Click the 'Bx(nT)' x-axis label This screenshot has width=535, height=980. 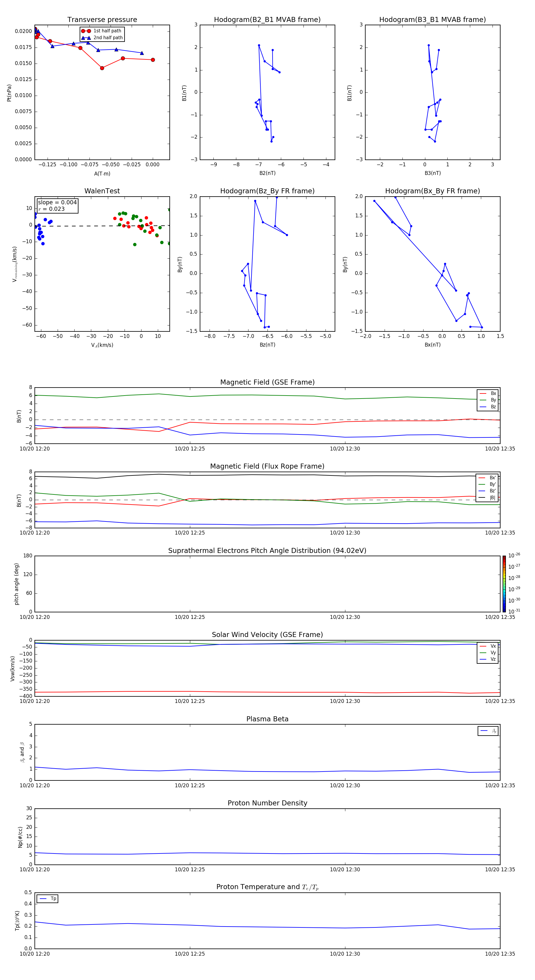coord(432,345)
